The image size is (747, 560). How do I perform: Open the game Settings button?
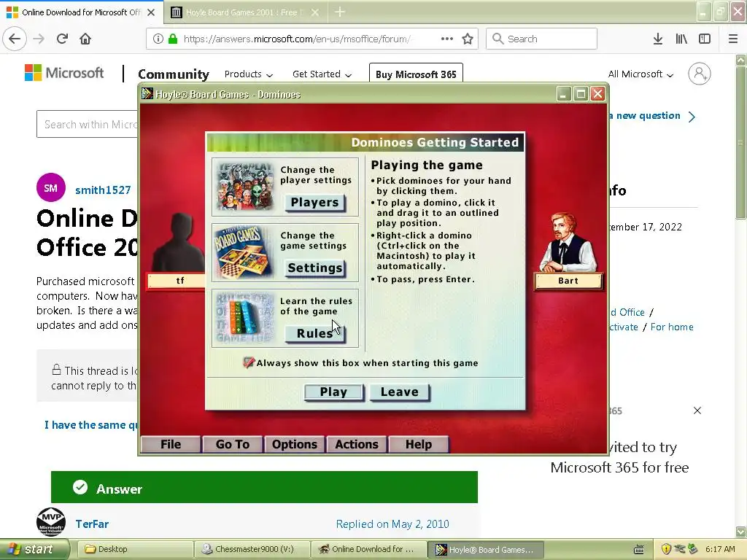click(315, 268)
